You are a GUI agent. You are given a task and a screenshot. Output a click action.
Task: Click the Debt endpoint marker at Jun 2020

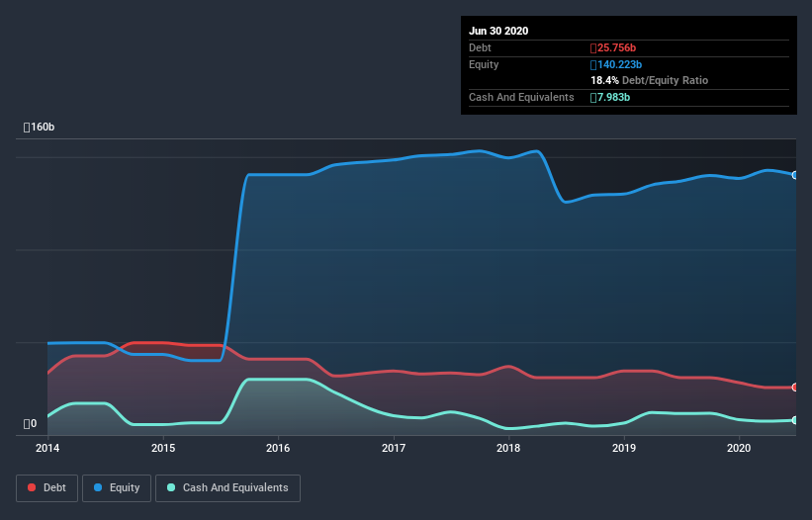click(x=795, y=387)
